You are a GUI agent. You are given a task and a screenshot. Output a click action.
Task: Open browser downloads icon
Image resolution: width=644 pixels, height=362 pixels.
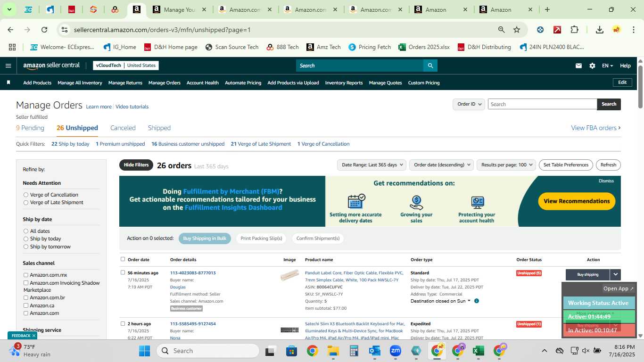(600, 30)
